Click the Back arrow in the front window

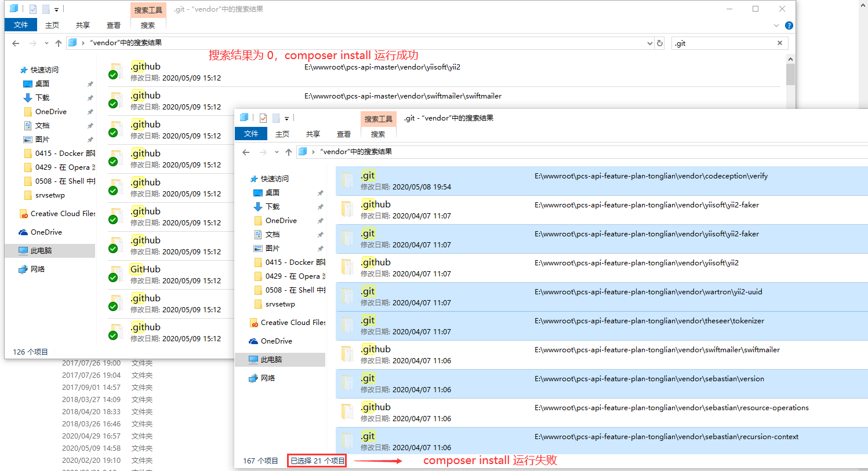[x=246, y=152]
